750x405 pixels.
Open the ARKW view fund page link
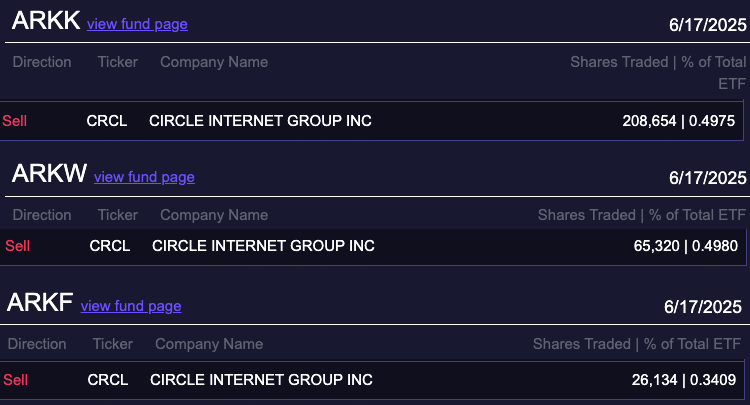click(x=144, y=177)
